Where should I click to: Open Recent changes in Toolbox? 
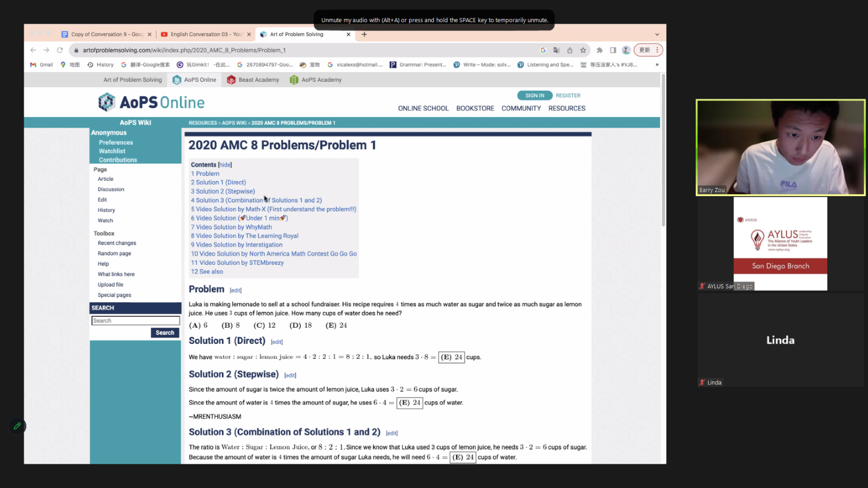tap(117, 243)
